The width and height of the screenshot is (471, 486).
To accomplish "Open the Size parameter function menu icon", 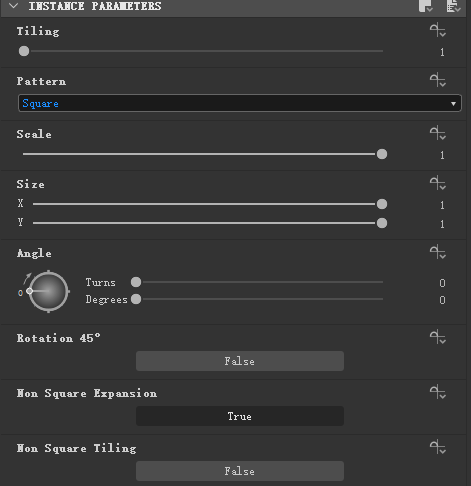I will coord(438,183).
